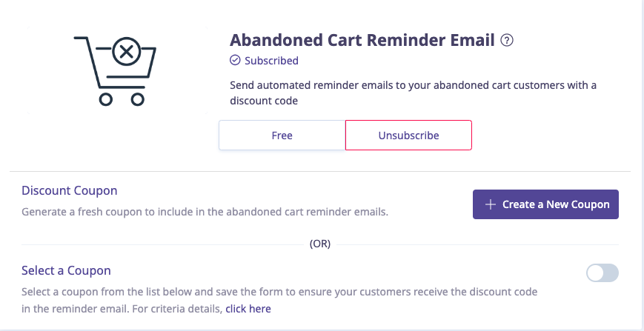Click the 'Generate a fresh coupon' description text
This screenshot has height=331, width=644.
click(205, 212)
